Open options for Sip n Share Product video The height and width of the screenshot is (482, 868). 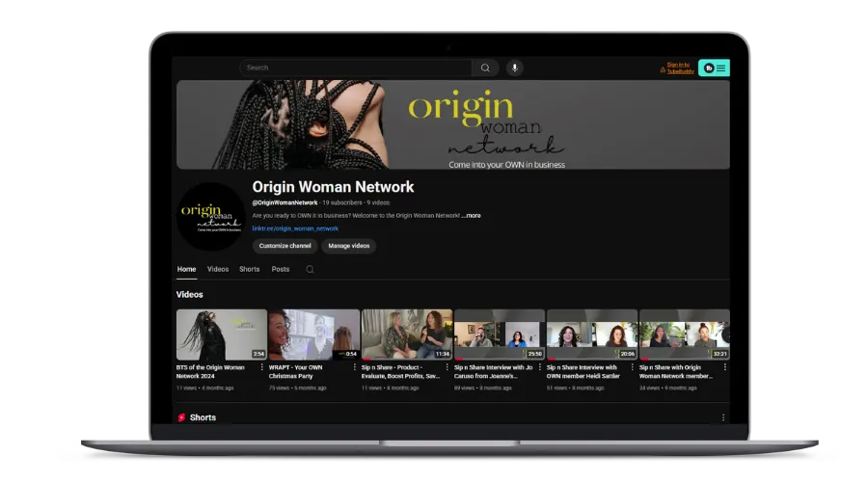point(448,367)
